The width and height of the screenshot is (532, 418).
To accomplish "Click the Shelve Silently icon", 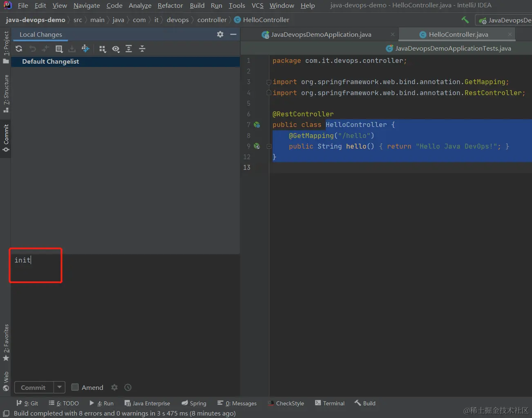I will tap(72, 49).
